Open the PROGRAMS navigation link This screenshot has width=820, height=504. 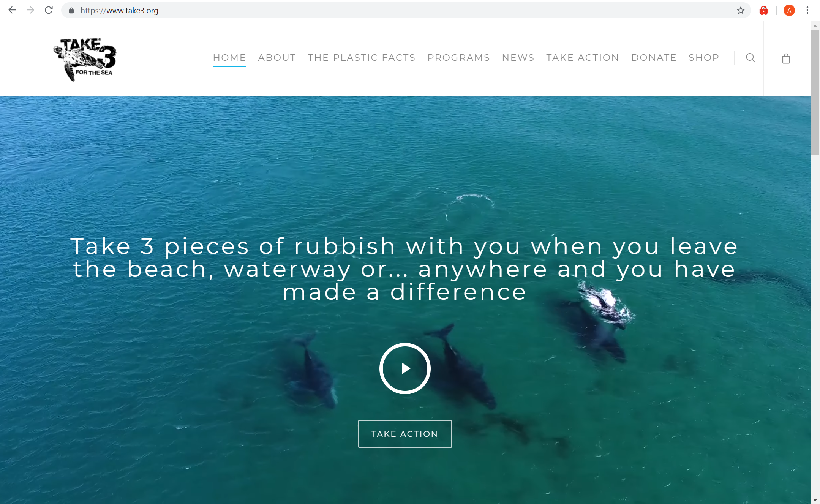(459, 58)
